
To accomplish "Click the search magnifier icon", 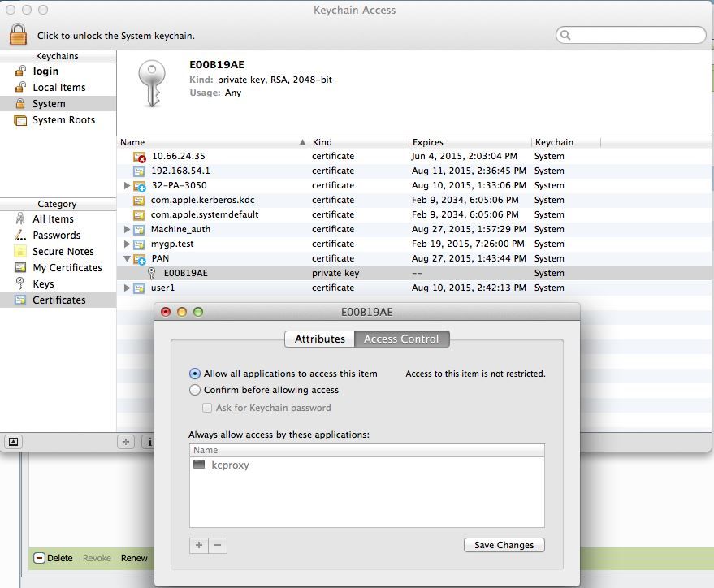I will pos(565,35).
